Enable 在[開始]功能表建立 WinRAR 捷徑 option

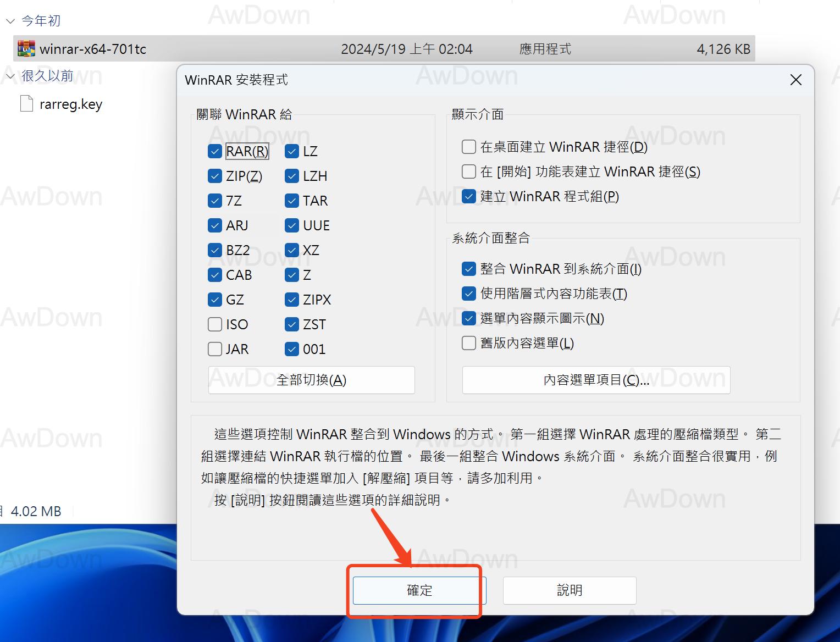pos(469,171)
